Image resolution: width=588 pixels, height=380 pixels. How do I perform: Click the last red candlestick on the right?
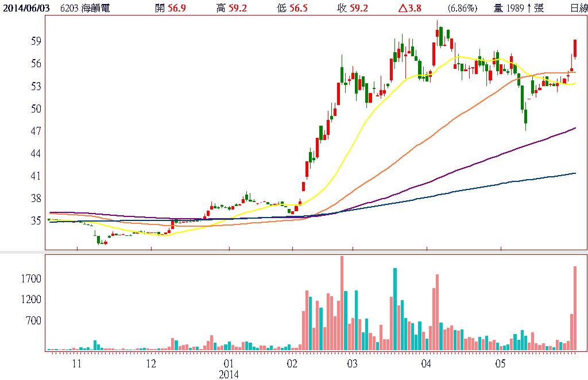tap(575, 48)
